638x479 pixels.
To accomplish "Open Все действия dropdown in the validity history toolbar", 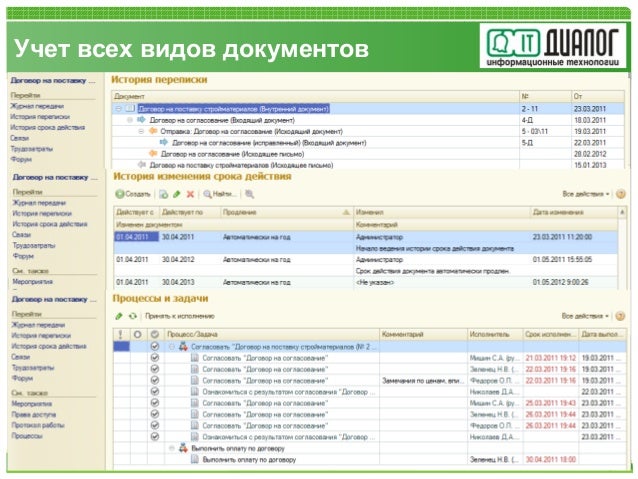I will coord(586,194).
